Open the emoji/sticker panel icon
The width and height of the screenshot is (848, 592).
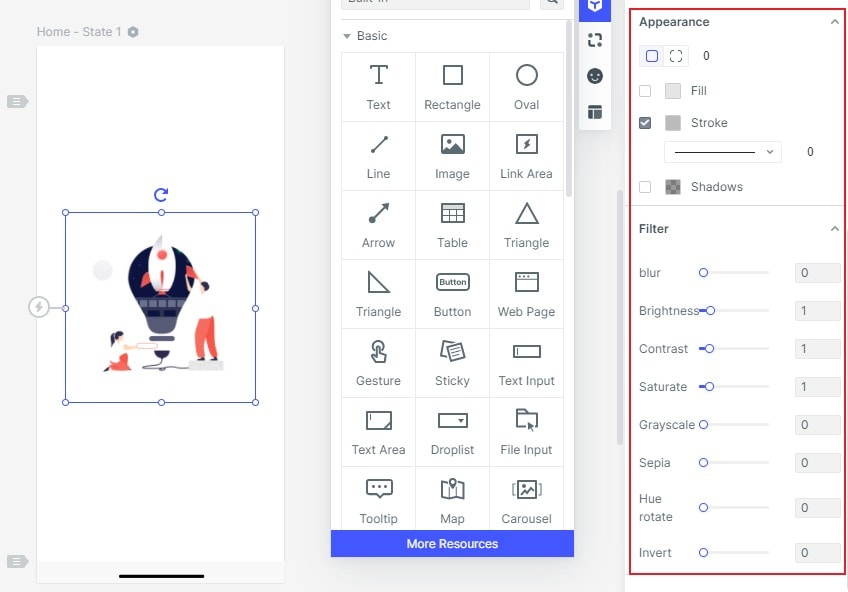coord(594,75)
